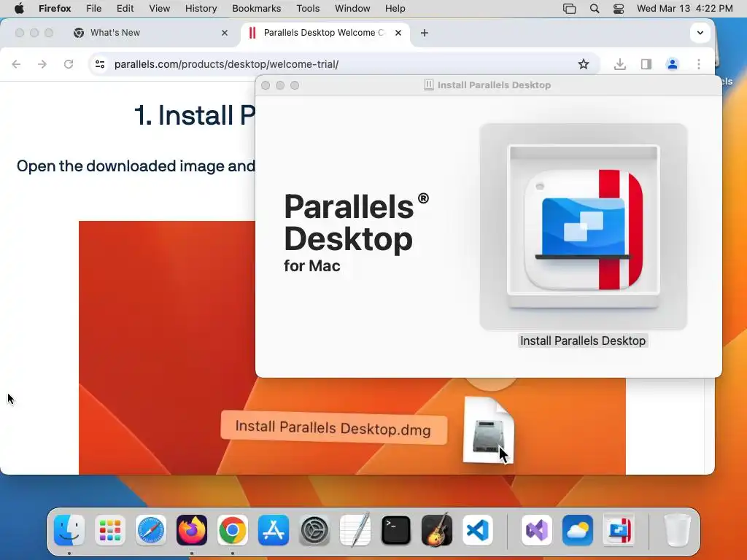
Task: Open Finder from the Dock
Action: pos(69,530)
